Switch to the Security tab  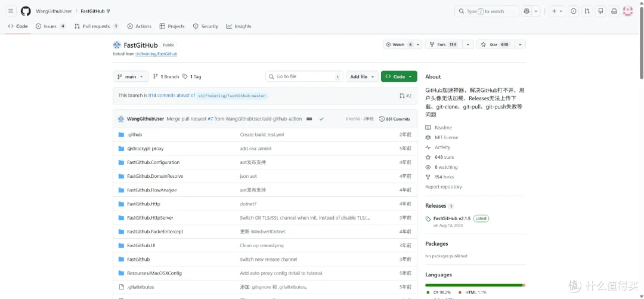coord(205,26)
